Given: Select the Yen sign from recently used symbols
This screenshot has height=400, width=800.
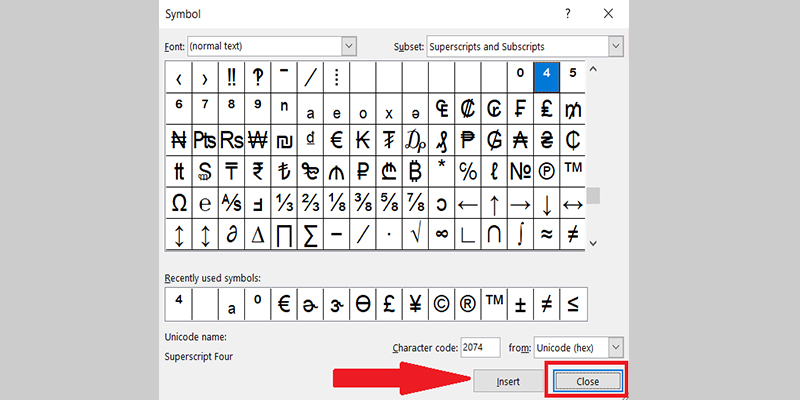Looking at the screenshot, I should coord(414,304).
